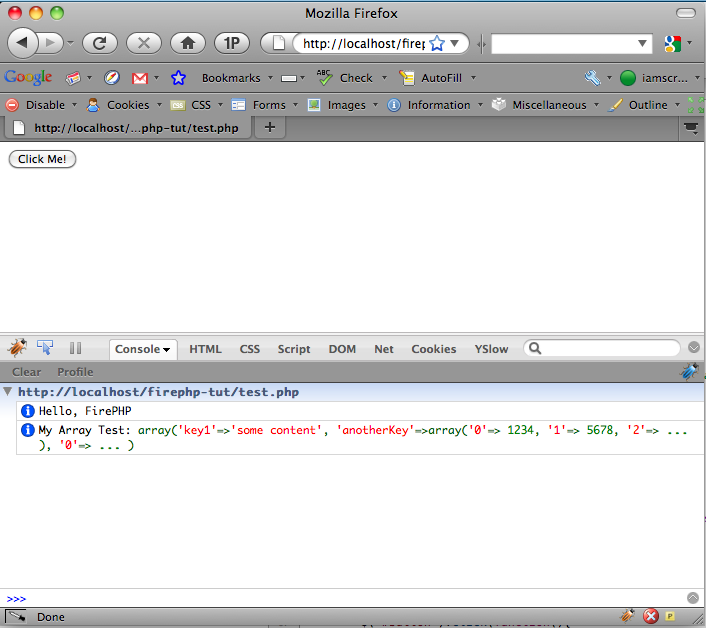Switch to the Script tab

pyautogui.click(x=294, y=349)
